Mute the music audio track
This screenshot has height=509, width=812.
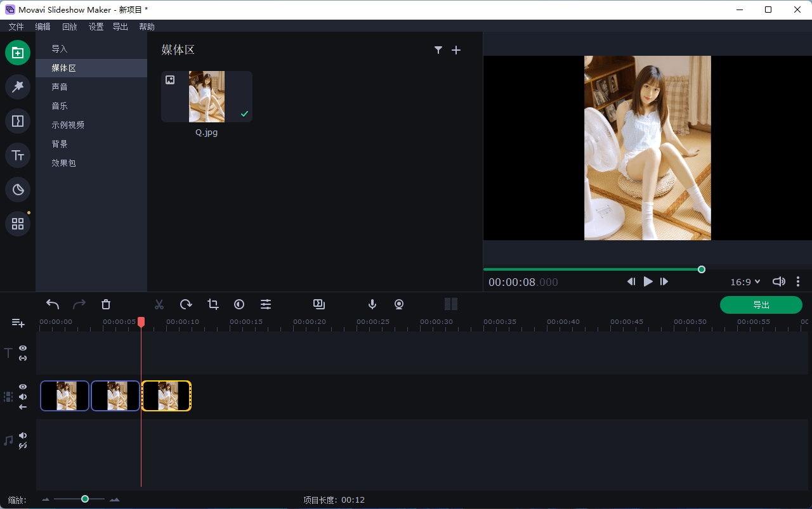coord(23,435)
